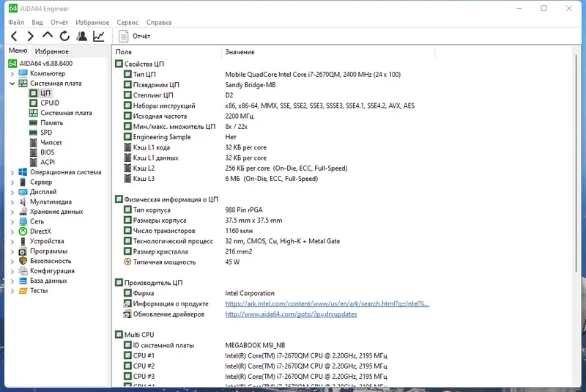The image size is (586, 392).
Task: Click the Безопасность shield icon
Action: (23, 261)
